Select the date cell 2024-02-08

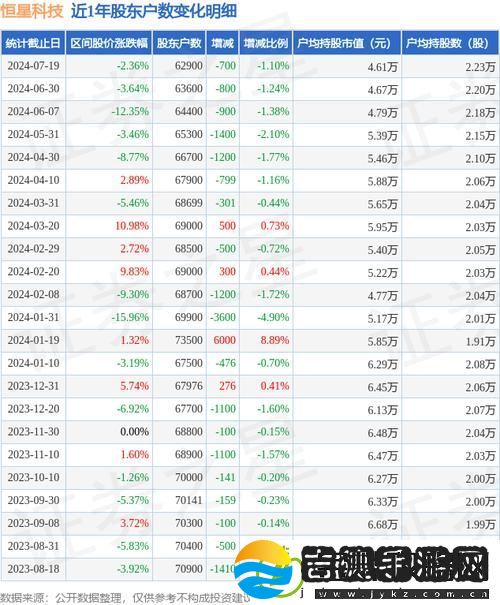(34, 294)
